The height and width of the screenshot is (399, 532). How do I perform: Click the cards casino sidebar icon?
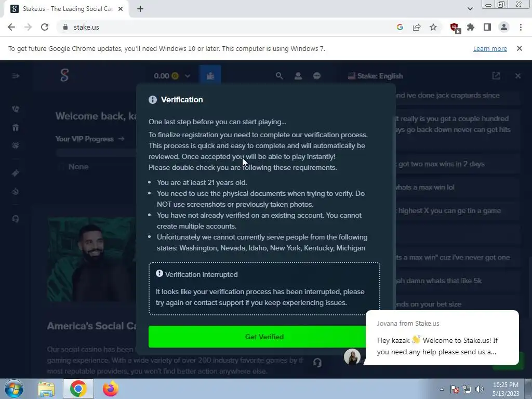pos(16,109)
